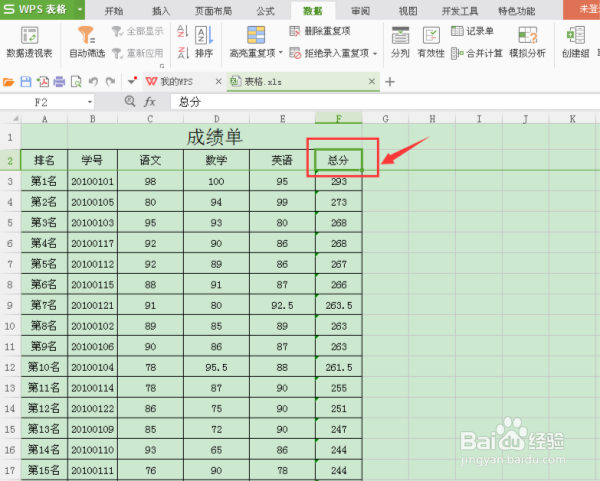Select the 第10名 rank cell
Screen dimensions: 600x481
[44, 367]
